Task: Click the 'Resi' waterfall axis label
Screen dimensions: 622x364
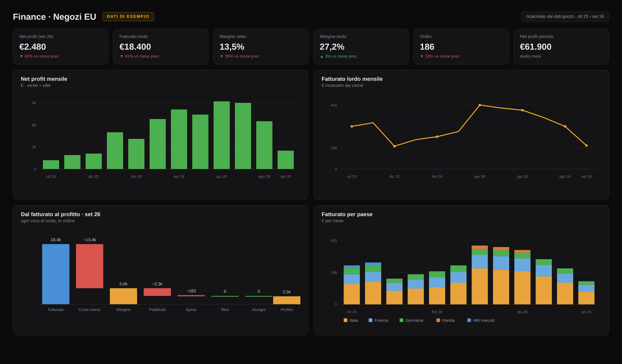Action: point(225,310)
